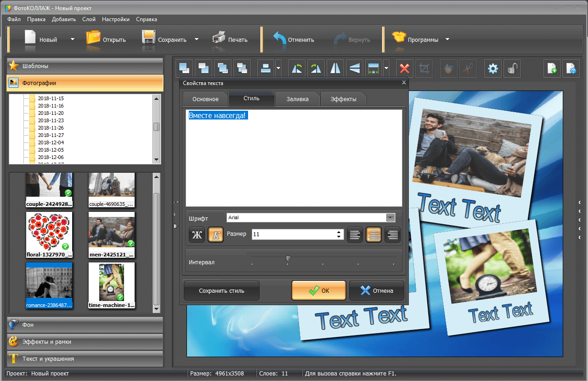
Task: Expand the Программы dropdown arrow
Action: pos(447,40)
